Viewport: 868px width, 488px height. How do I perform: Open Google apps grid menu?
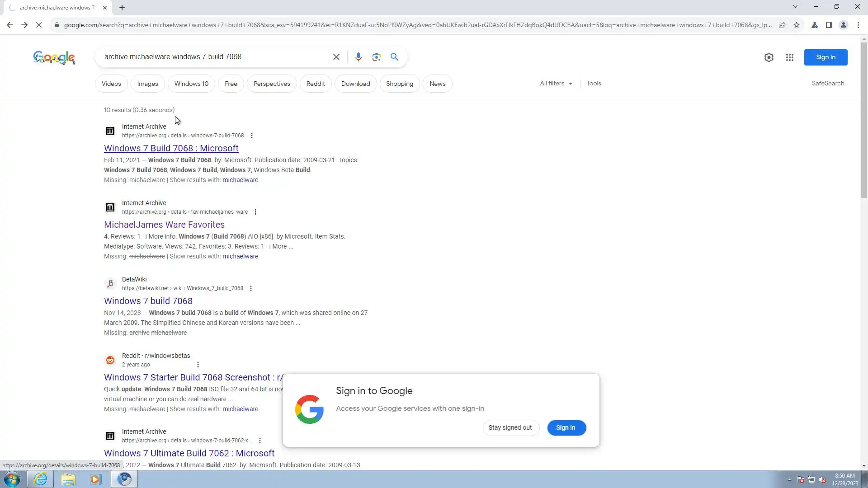coord(789,57)
